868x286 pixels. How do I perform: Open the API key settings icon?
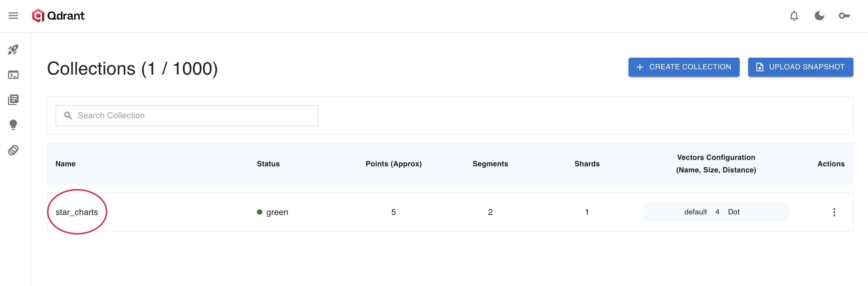pyautogui.click(x=844, y=16)
